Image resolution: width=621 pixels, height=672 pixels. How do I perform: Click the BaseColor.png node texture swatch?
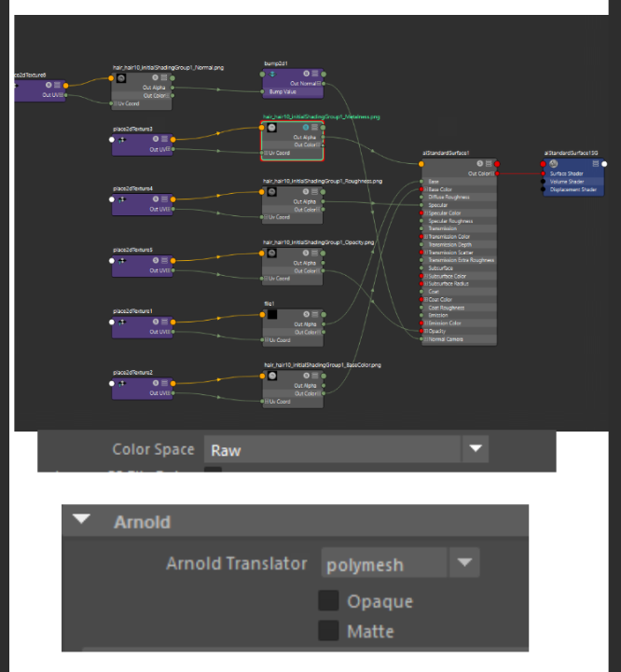[272, 376]
